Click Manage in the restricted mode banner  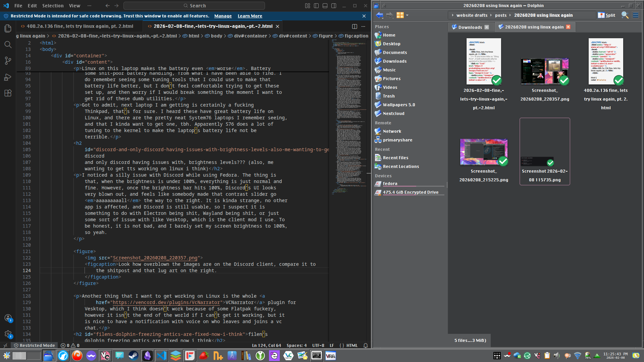tap(223, 16)
